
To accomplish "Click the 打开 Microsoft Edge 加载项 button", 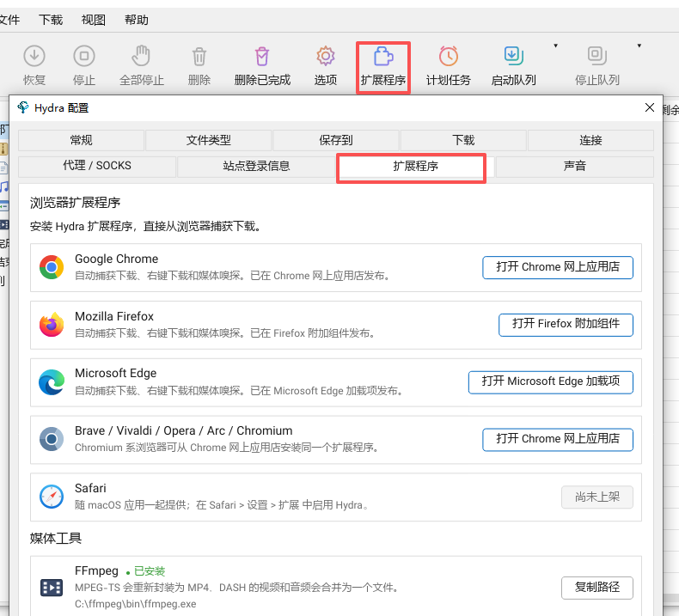I will point(550,381).
